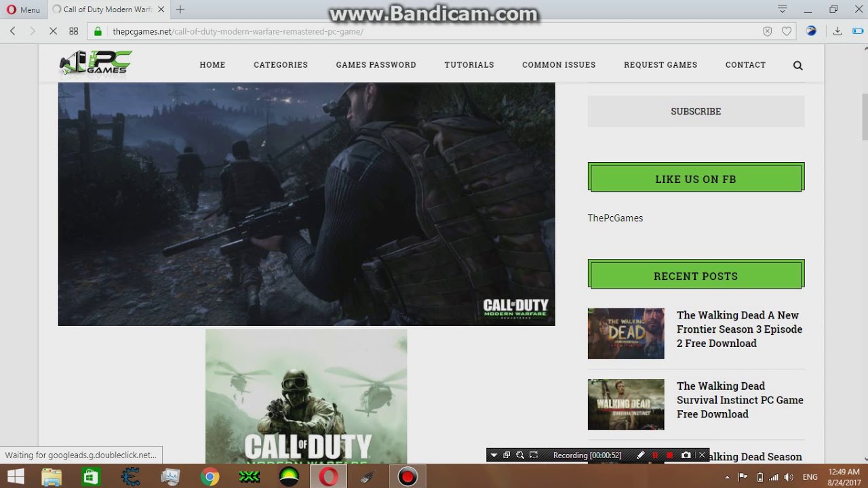Open Bandicam toolbar dropdown arrow
The height and width of the screenshot is (488, 868).
494,455
